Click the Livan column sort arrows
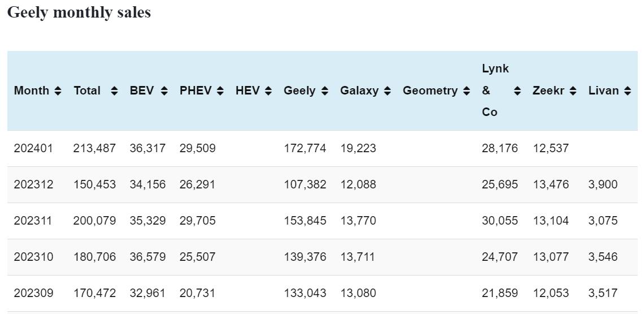Screen dimensions: 644x314 628,91
